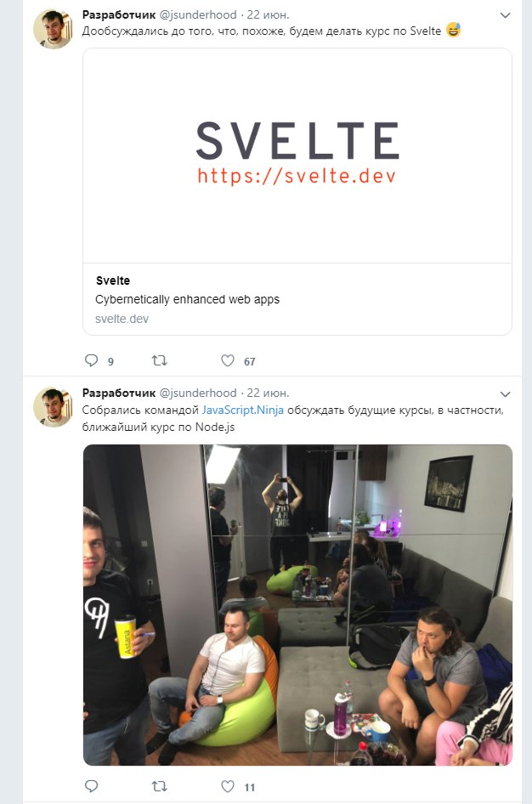The width and height of the screenshot is (532, 804).
Task: Reply to the Node.js course tweet
Action: [x=91, y=786]
